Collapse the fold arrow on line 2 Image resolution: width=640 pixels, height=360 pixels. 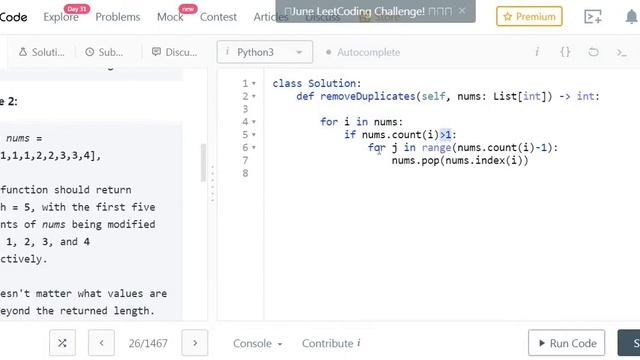pos(254,96)
